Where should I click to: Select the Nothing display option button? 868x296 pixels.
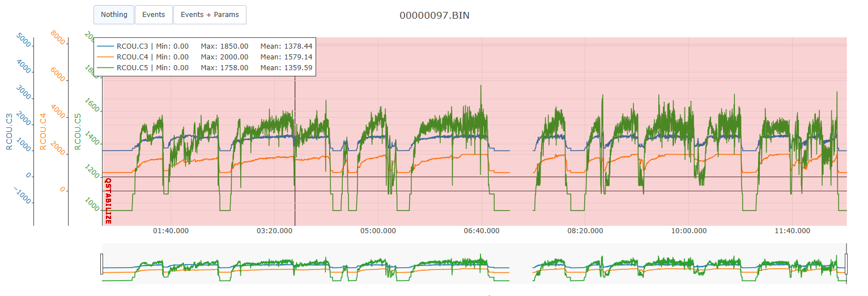[114, 15]
